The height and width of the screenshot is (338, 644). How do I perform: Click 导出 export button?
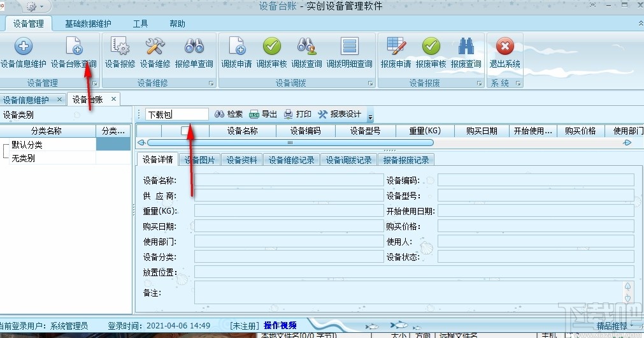263,114
